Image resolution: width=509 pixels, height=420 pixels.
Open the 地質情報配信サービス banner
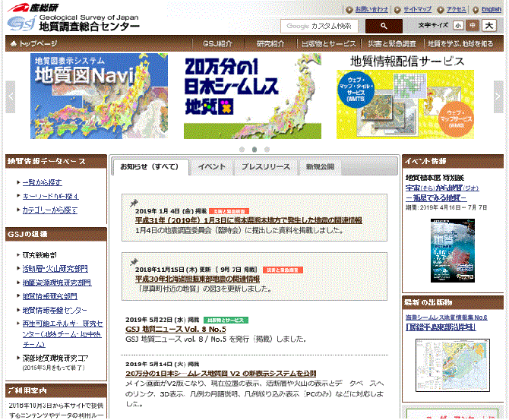pyautogui.click(x=406, y=96)
